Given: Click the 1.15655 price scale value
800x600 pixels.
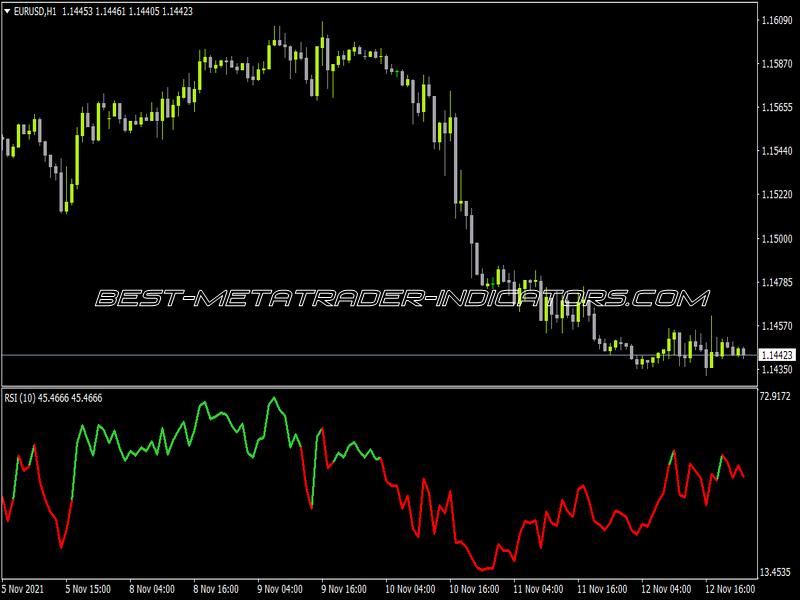Looking at the screenshot, I should pos(777,107).
